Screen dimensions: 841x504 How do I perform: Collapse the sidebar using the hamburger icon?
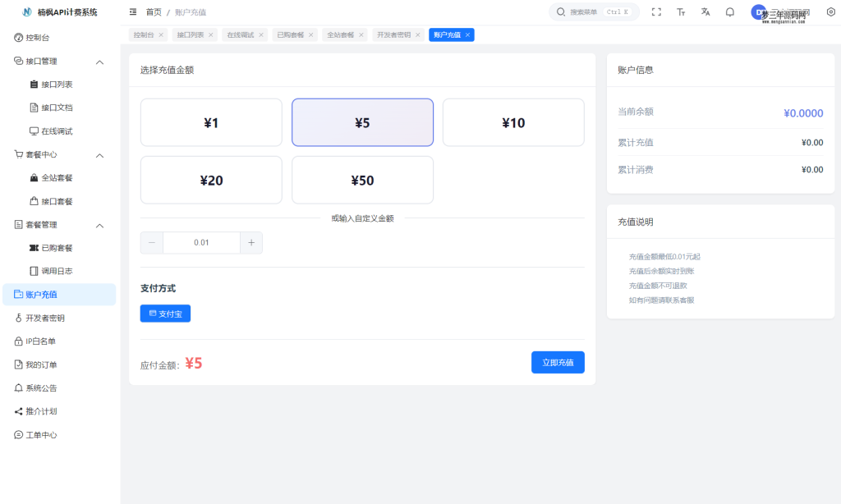point(133,11)
